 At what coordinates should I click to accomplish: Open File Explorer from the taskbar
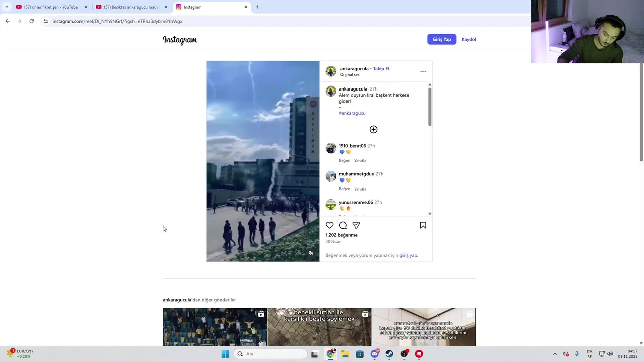coord(345,354)
